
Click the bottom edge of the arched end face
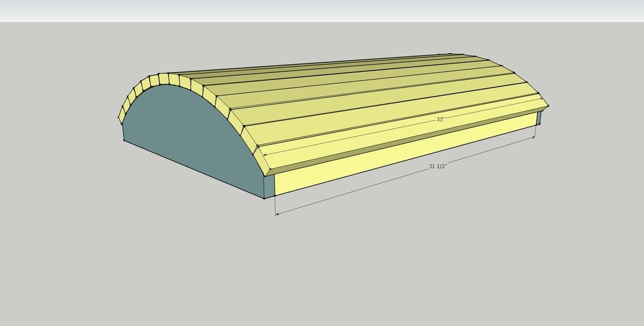point(194,170)
